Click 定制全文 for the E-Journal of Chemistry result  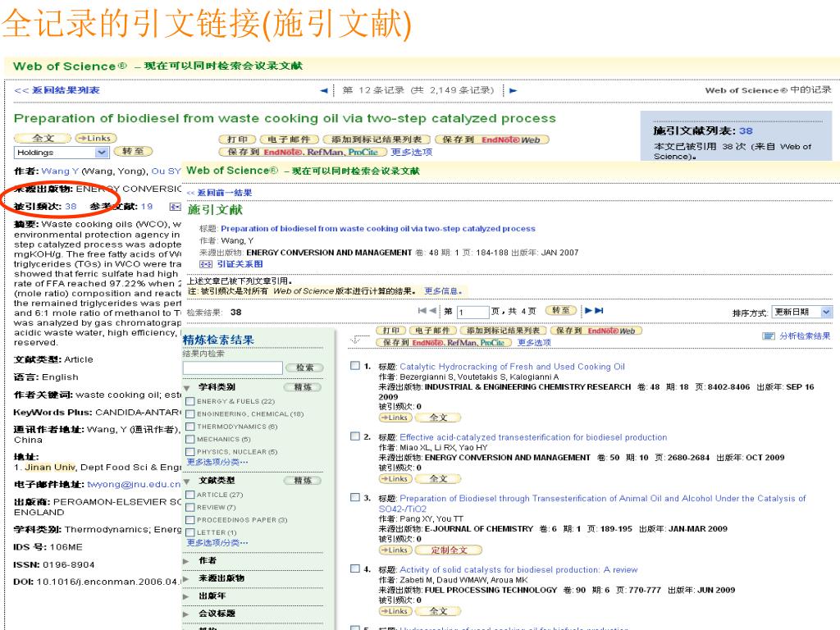click(x=449, y=550)
